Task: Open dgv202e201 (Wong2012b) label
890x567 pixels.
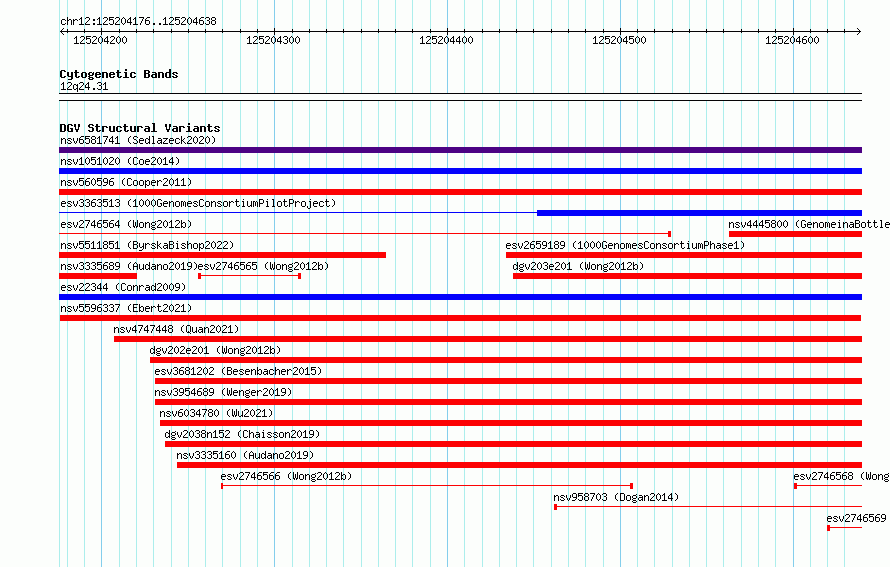Action: pyautogui.click(x=215, y=350)
